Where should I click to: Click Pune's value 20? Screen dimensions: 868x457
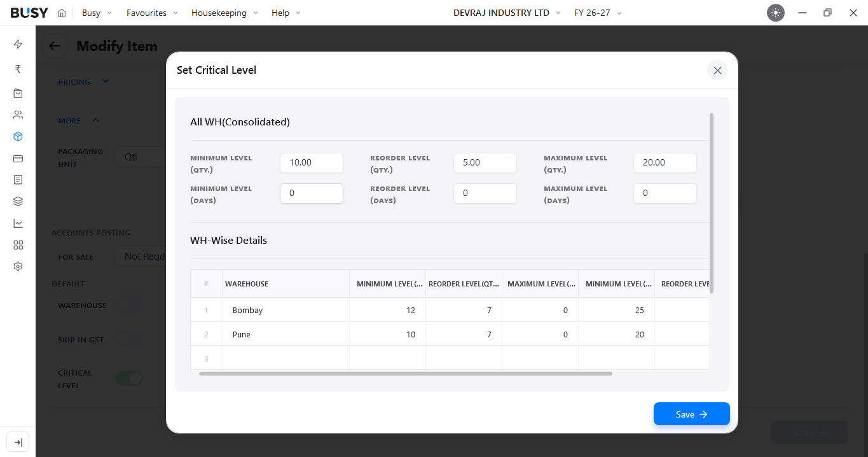[616, 334]
